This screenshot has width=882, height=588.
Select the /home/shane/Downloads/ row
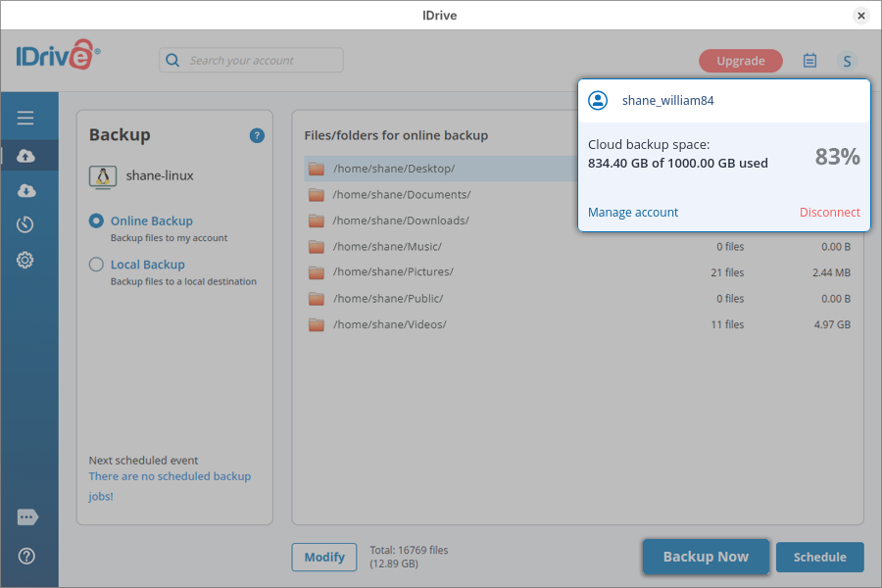(441, 220)
